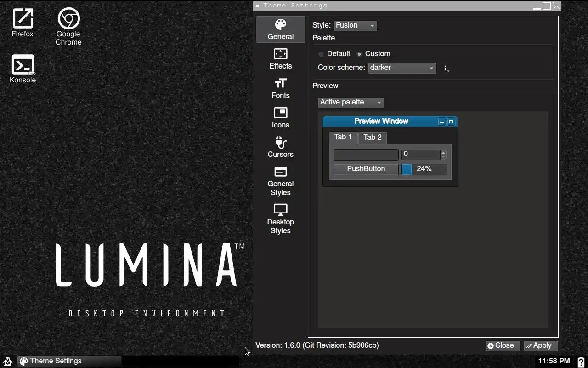Close Theme Settings with title bar X
The width and height of the screenshot is (588, 368).
pyautogui.click(x=556, y=6)
